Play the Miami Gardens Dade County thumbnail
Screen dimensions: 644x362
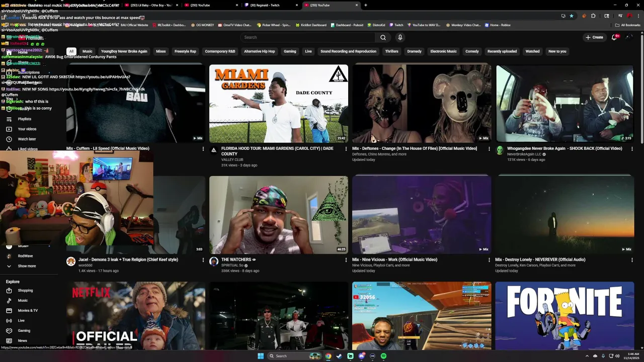[x=278, y=104]
